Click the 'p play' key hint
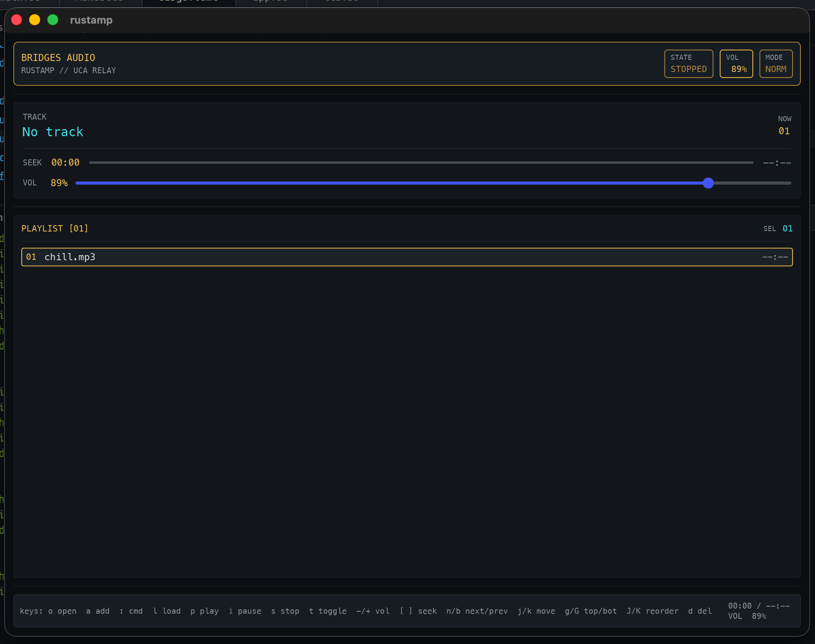This screenshot has width=815, height=644. 204,611
